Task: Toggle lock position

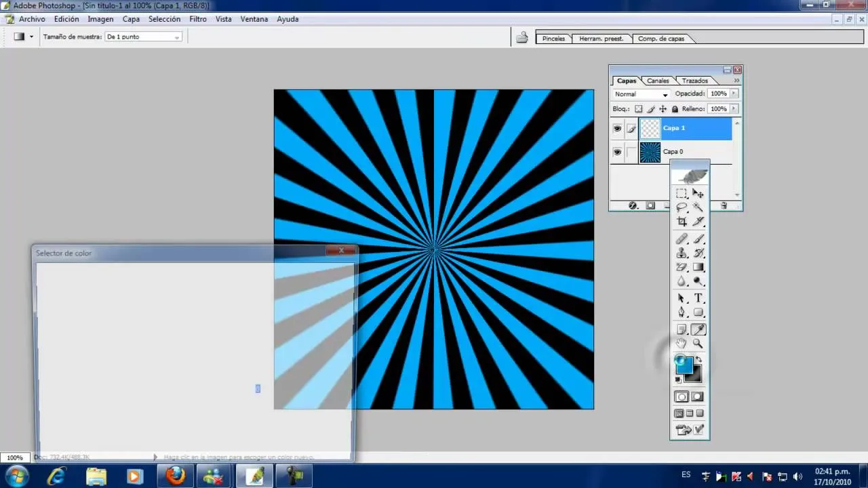Action: (x=663, y=108)
